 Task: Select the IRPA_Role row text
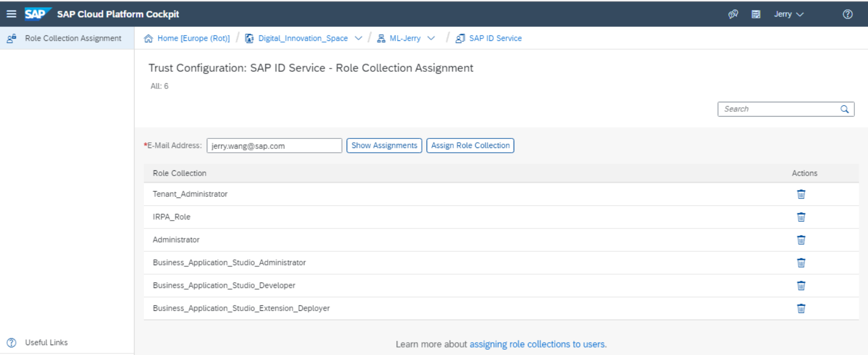click(171, 217)
